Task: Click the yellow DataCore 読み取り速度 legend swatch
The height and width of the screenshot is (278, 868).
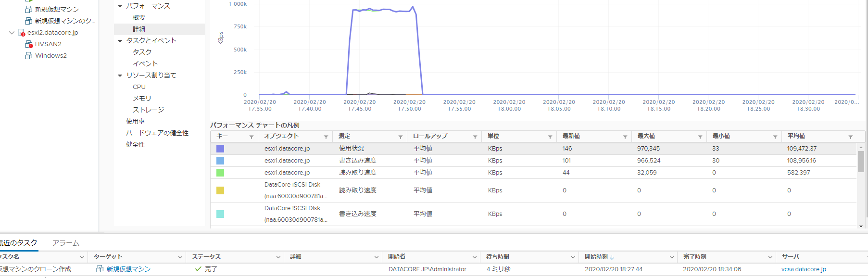Action: tap(220, 190)
